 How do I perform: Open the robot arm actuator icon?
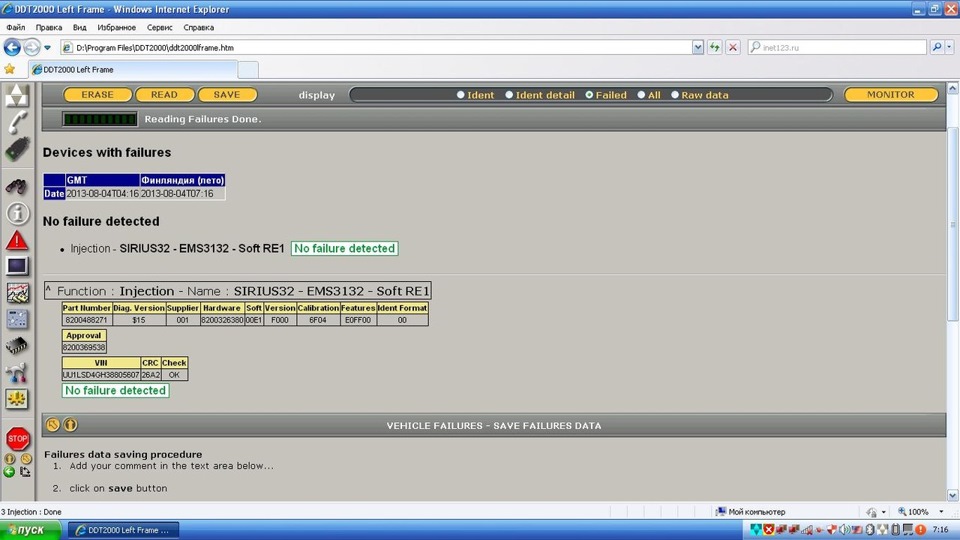pos(17,373)
